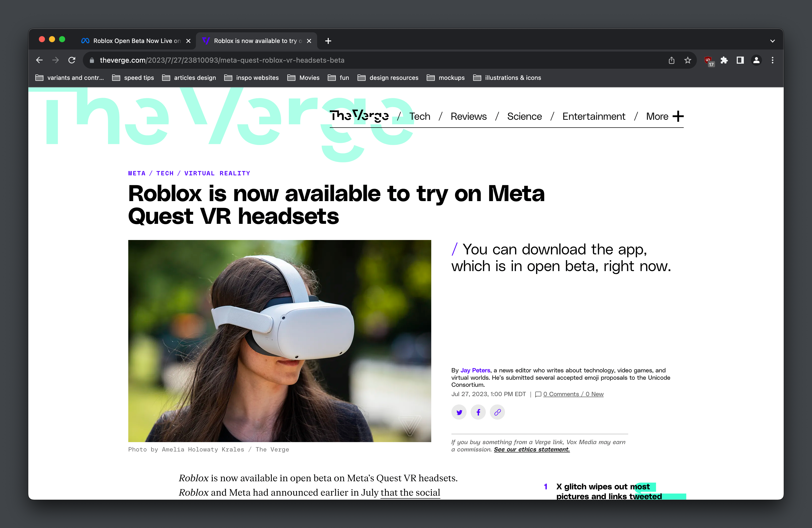This screenshot has height=528, width=812.
Task: Click the comments speech bubble icon
Action: [x=538, y=394]
